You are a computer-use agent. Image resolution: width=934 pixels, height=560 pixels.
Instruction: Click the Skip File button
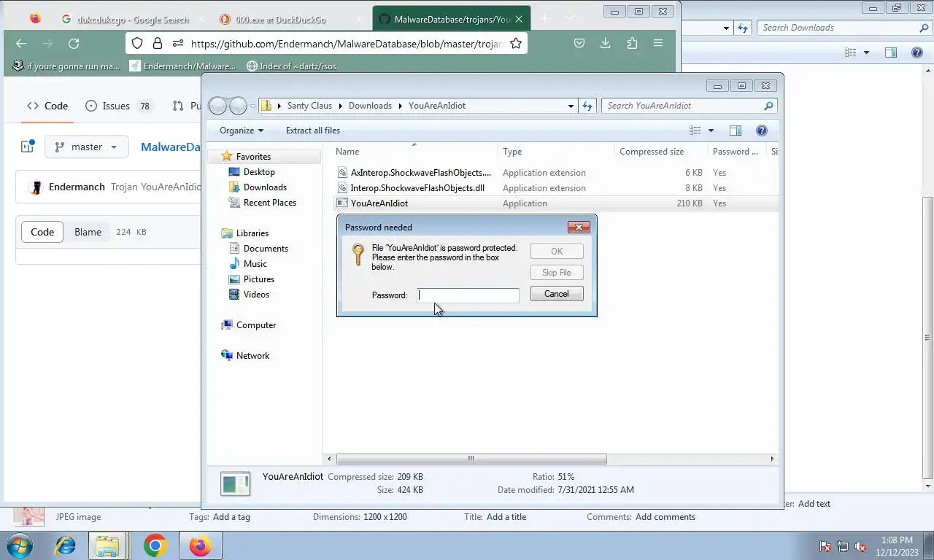click(x=557, y=273)
